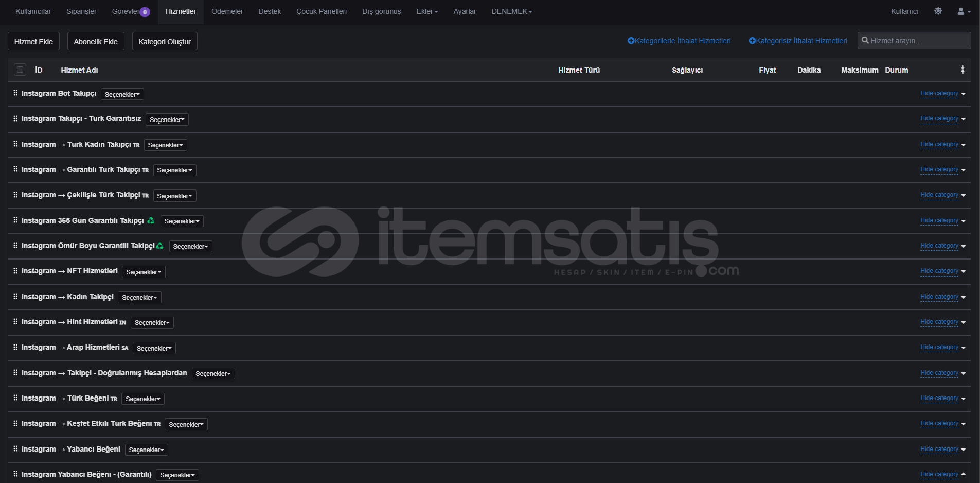This screenshot has width=980, height=483.
Task: Grab the drag handle of Instagram → Türk Beğeni row
Action: point(15,398)
